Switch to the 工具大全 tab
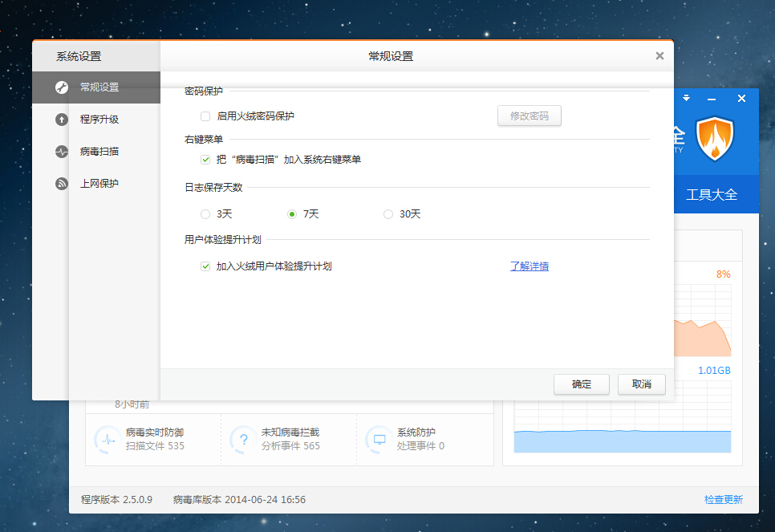 pyautogui.click(x=711, y=195)
